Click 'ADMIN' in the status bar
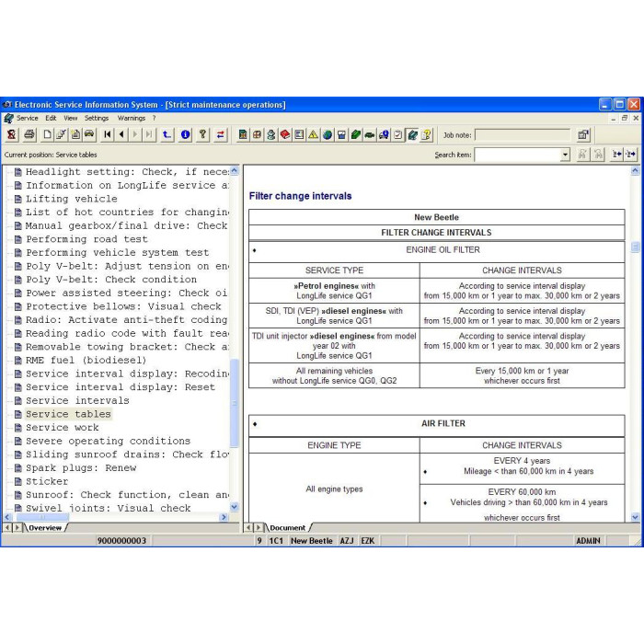Screen dimensions: 644x644 (x=588, y=541)
